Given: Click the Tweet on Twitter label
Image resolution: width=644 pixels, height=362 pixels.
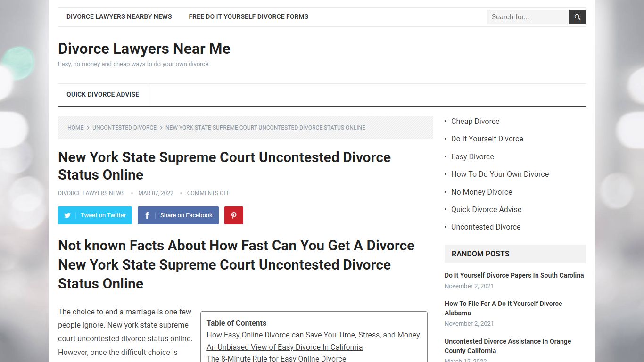Looking at the screenshot, I should pyautogui.click(x=103, y=215).
